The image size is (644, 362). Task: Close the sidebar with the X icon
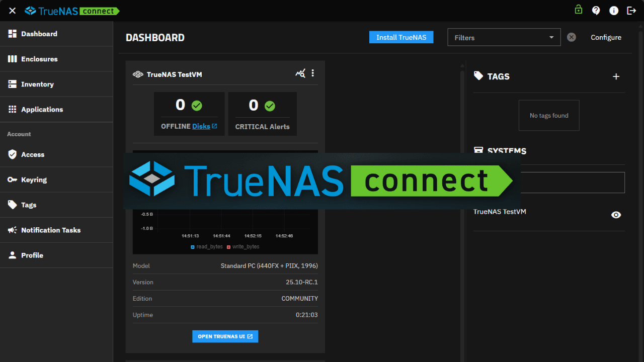(x=13, y=11)
